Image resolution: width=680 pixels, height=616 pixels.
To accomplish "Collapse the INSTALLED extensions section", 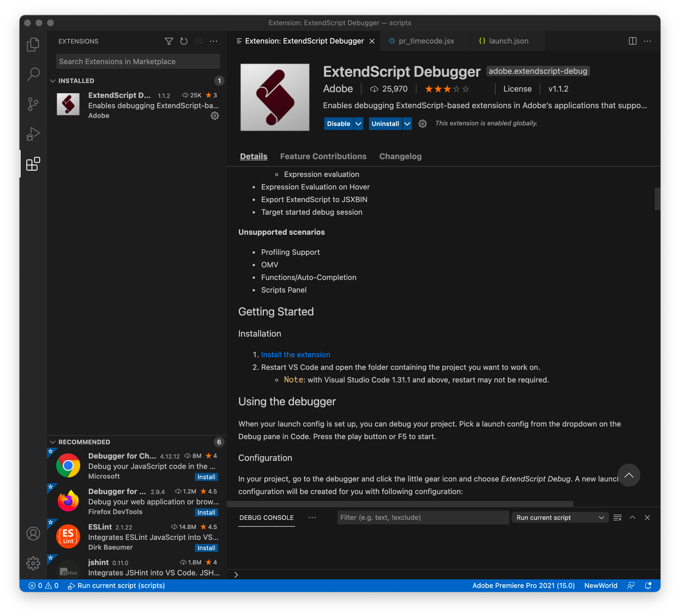I will click(53, 81).
